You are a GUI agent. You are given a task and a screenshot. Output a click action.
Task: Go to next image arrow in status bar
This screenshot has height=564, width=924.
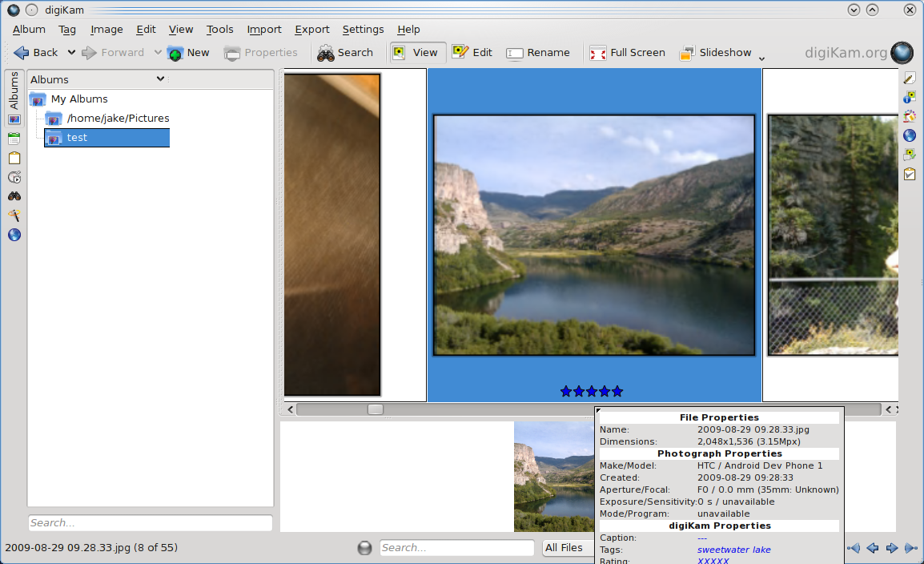[x=892, y=548]
